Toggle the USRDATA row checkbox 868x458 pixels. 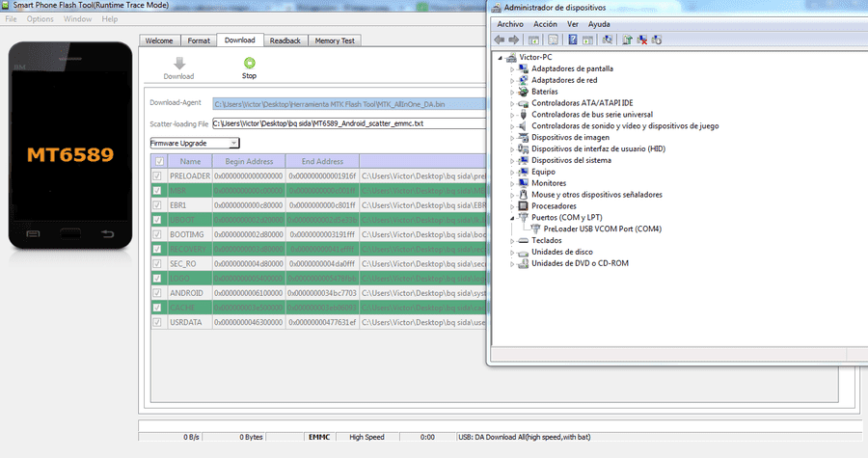coord(157,322)
